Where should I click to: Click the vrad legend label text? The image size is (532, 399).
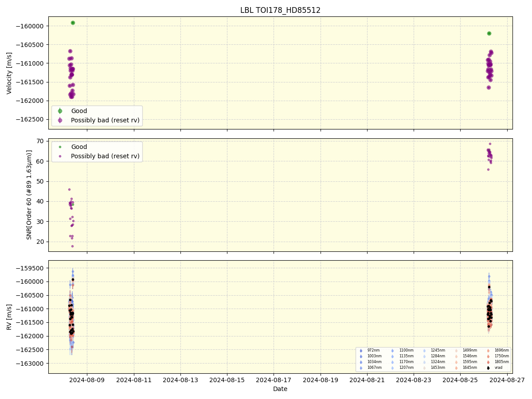(x=498, y=368)
